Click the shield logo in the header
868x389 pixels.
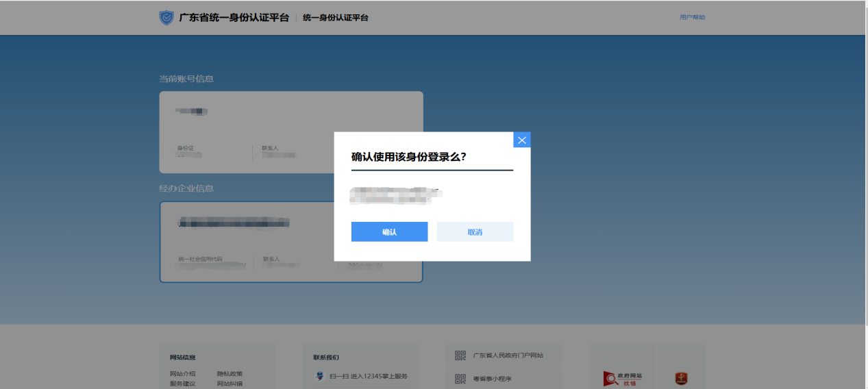pyautogui.click(x=166, y=18)
